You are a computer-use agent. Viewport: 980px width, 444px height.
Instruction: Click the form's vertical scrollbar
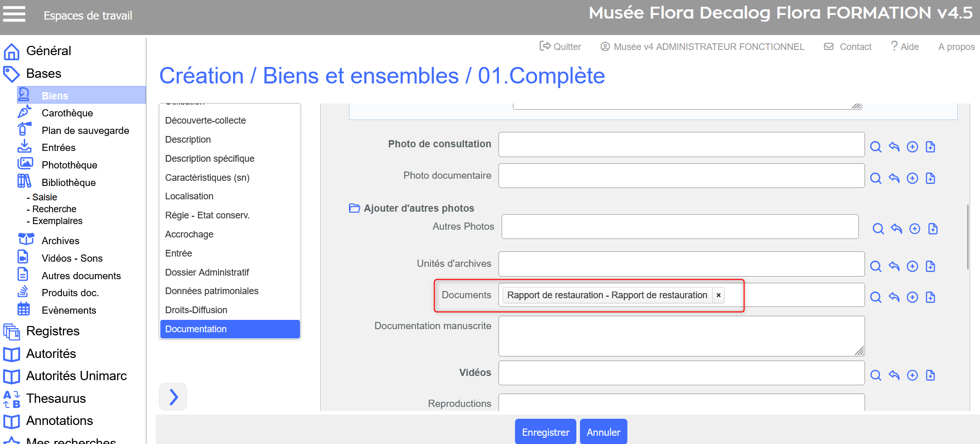click(x=968, y=237)
